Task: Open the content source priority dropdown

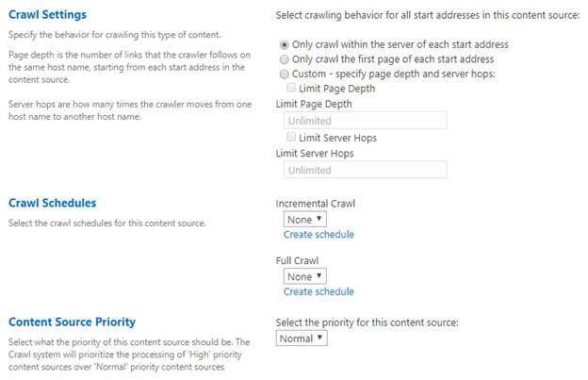Action: [x=302, y=338]
